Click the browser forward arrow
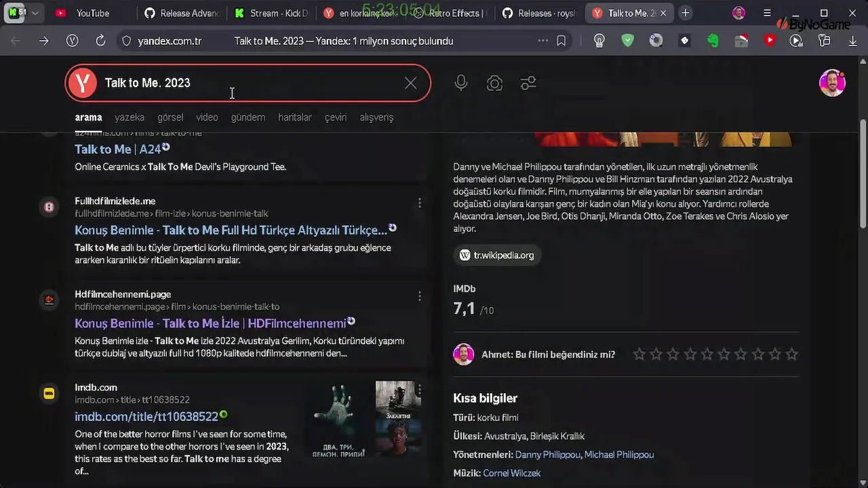 (43, 41)
